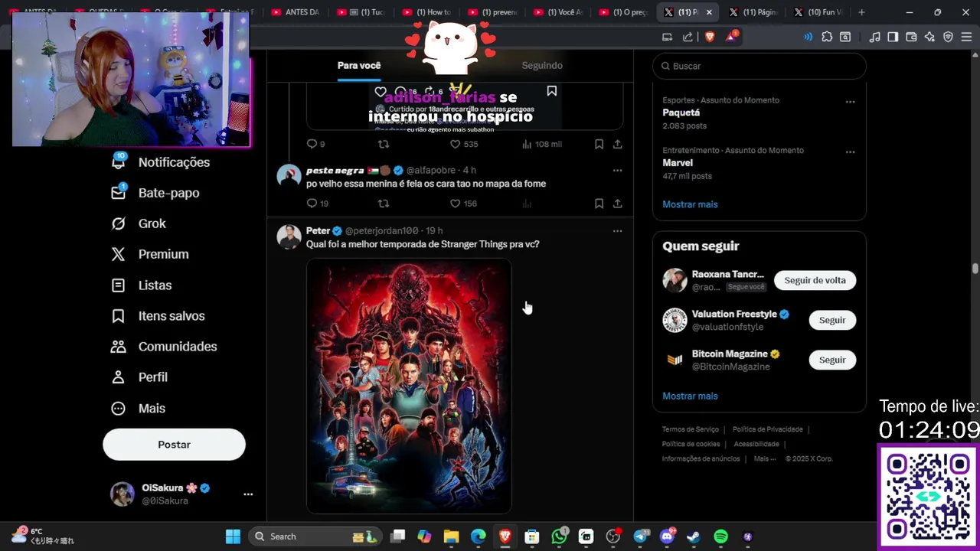Open Steam from the taskbar
Screen dimensions: 980x551
coord(693,536)
